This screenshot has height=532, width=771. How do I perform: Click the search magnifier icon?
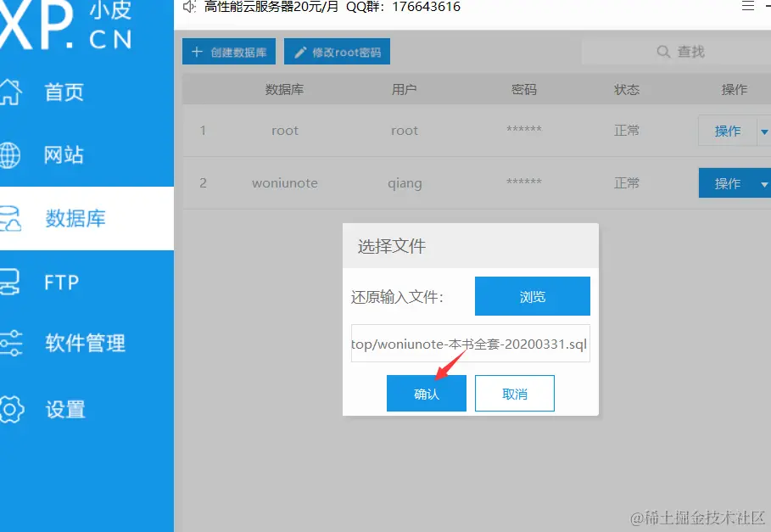(663, 52)
